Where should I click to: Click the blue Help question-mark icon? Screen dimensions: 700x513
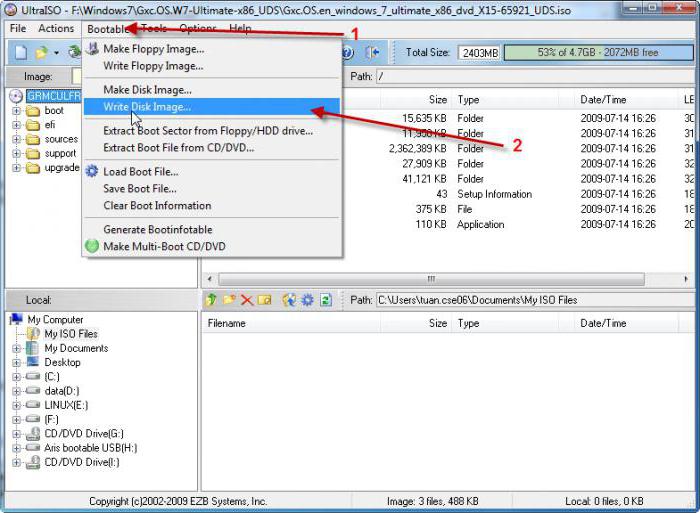point(348,53)
